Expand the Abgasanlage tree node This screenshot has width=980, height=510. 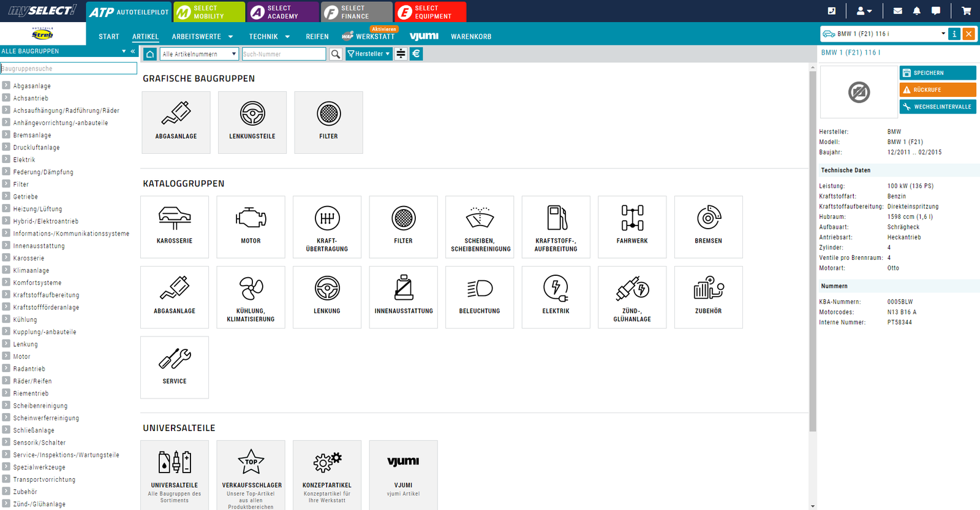tap(6, 86)
